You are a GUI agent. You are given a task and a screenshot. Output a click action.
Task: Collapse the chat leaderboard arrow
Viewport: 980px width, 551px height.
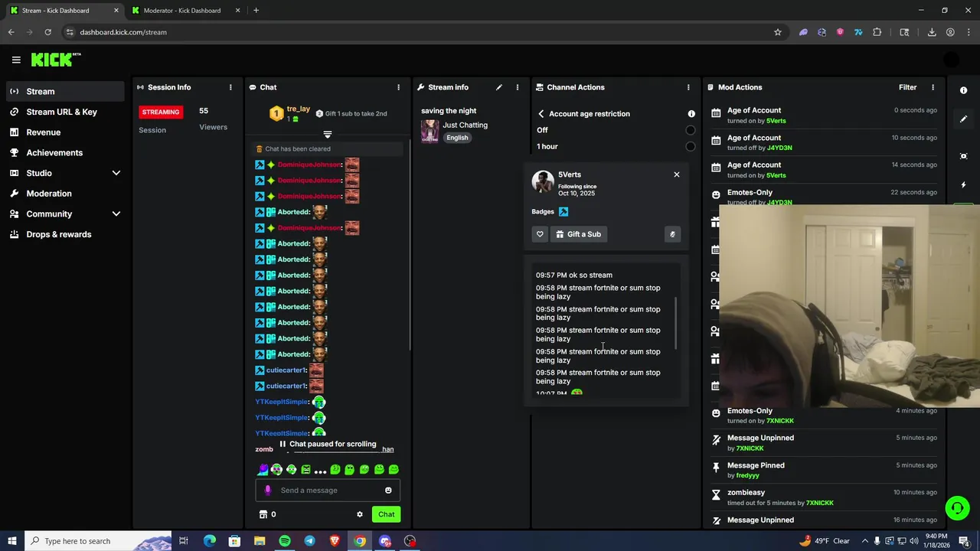(x=327, y=135)
